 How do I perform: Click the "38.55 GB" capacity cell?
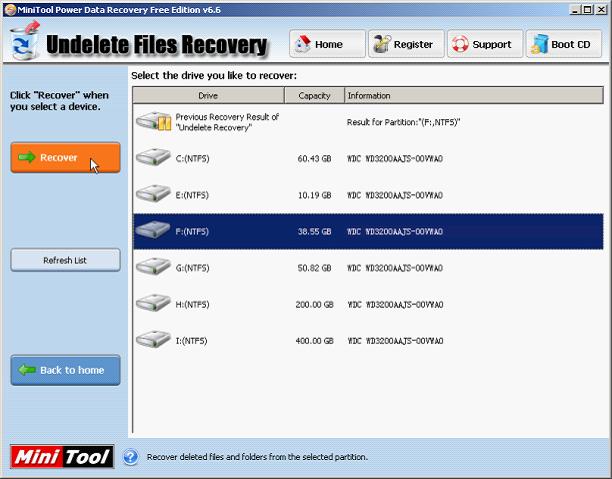(314, 231)
